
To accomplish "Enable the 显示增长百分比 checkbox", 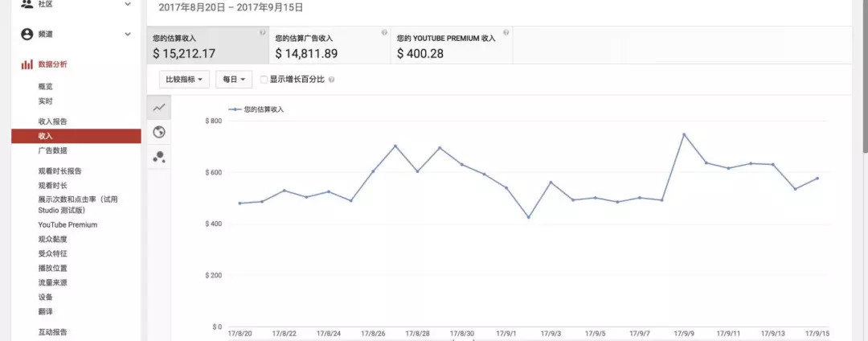I will point(264,80).
